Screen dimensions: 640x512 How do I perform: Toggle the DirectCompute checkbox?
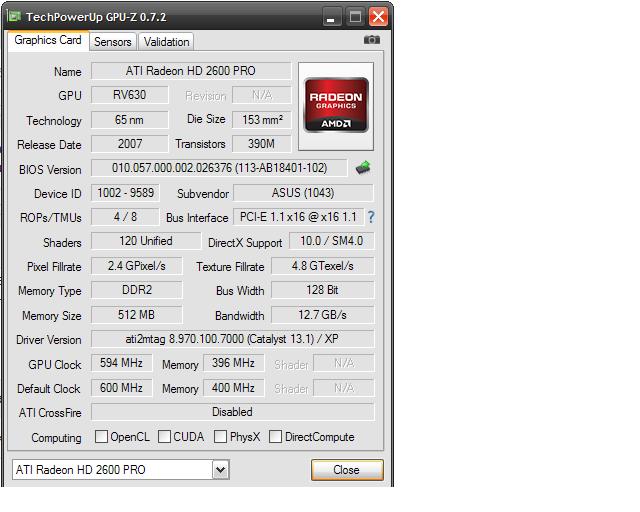click(275, 436)
